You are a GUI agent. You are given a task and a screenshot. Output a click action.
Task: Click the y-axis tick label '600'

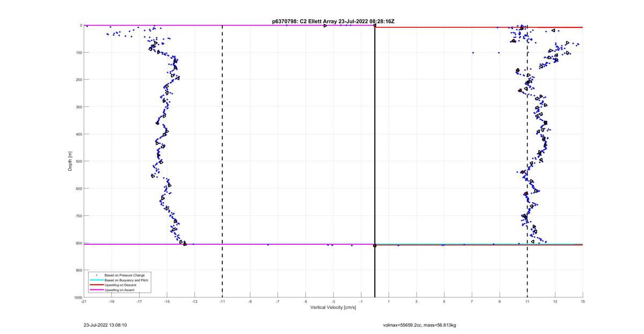pyautogui.click(x=78, y=188)
